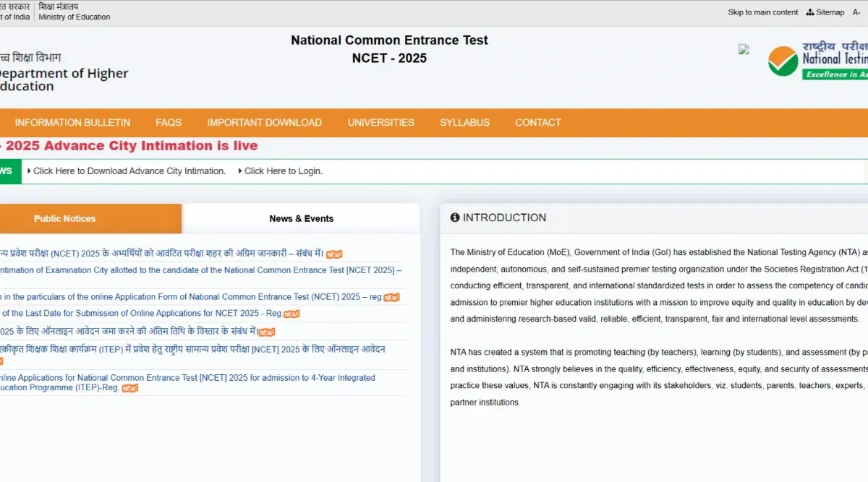Click the info icon beside INTRODUCTION heading
Screen dimensions: 868x482
coord(454,218)
